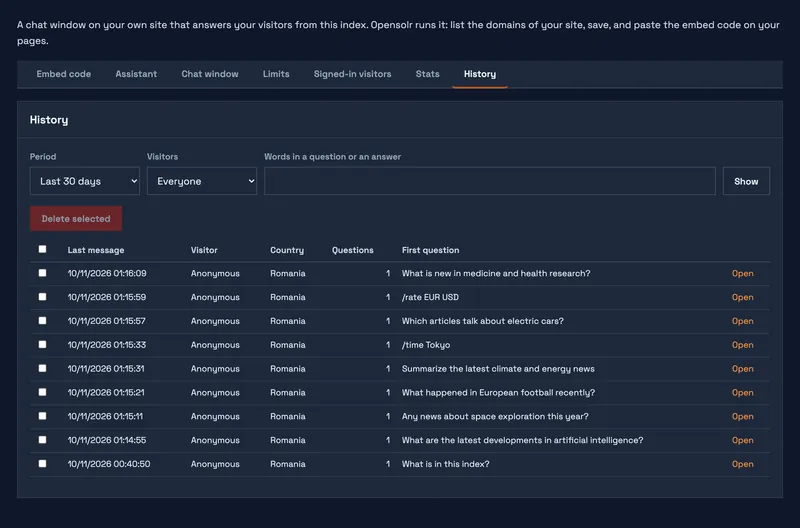Check the row for medicine and health research

[x=42, y=273]
